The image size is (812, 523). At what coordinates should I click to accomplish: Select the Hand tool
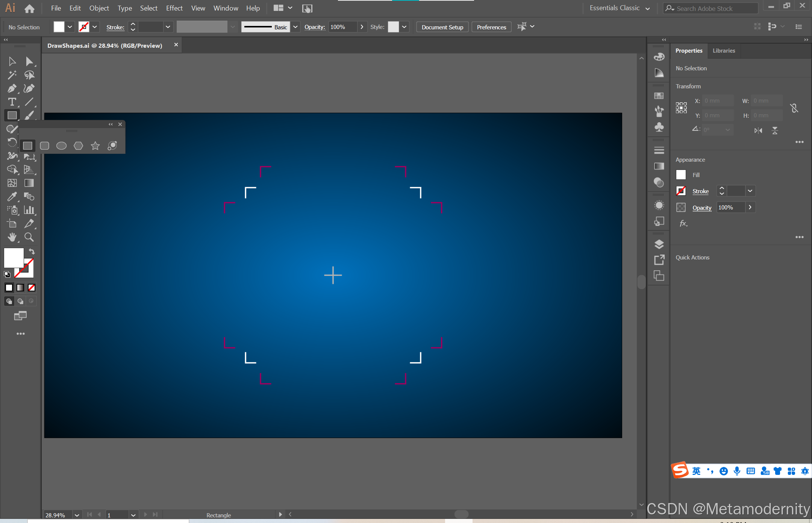pyautogui.click(x=12, y=237)
